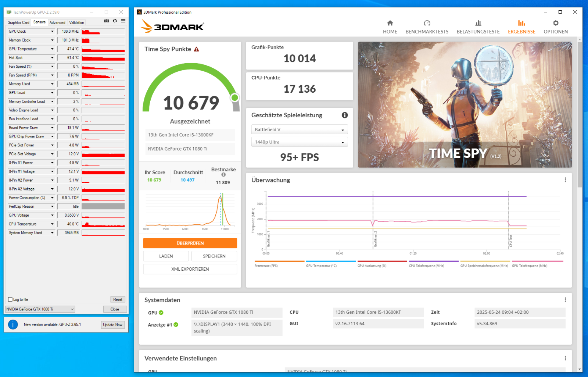Click the Framerate (FPS) orange legend bar

click(x=279, y=262)
